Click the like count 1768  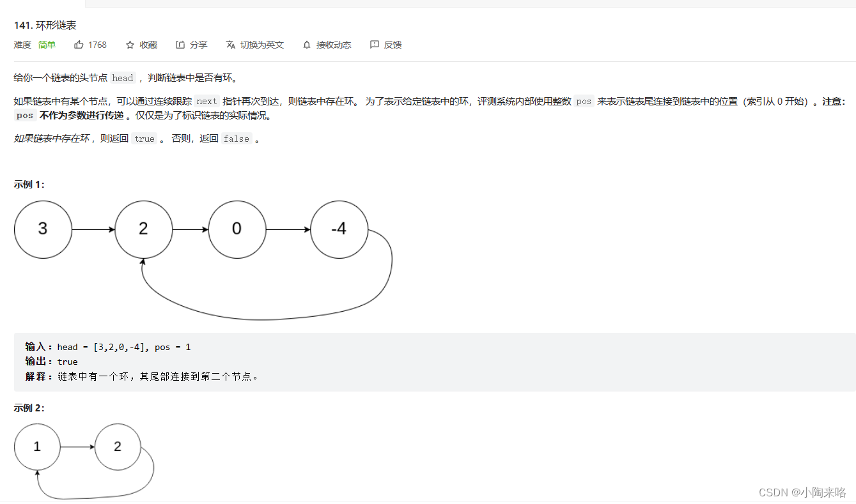pos(97,45)
